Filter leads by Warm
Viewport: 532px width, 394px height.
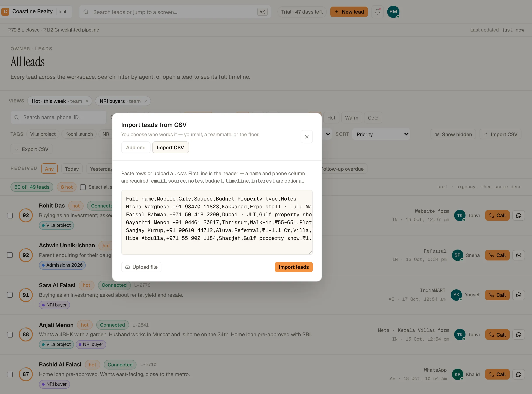click(352, 118)
